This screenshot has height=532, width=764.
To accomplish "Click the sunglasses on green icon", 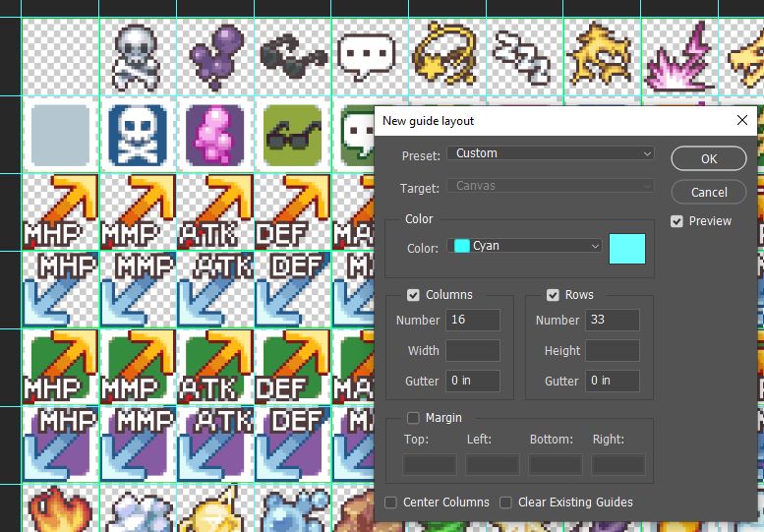I will 292,135.
